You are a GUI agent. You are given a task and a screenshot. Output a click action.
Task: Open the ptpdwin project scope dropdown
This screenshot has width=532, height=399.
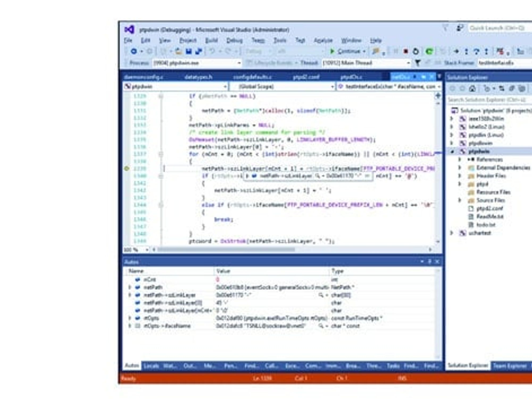(x=176, y=86)
